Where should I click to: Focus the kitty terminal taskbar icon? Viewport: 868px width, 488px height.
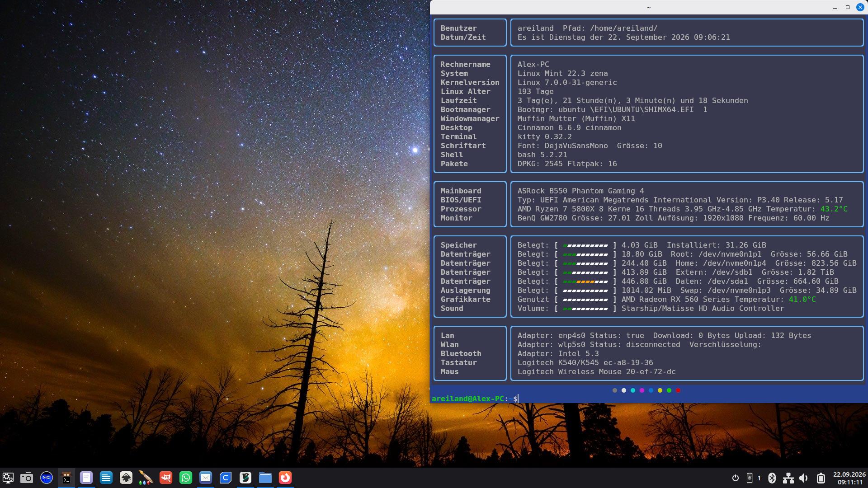pyautogui.click(x=66, y=478)
